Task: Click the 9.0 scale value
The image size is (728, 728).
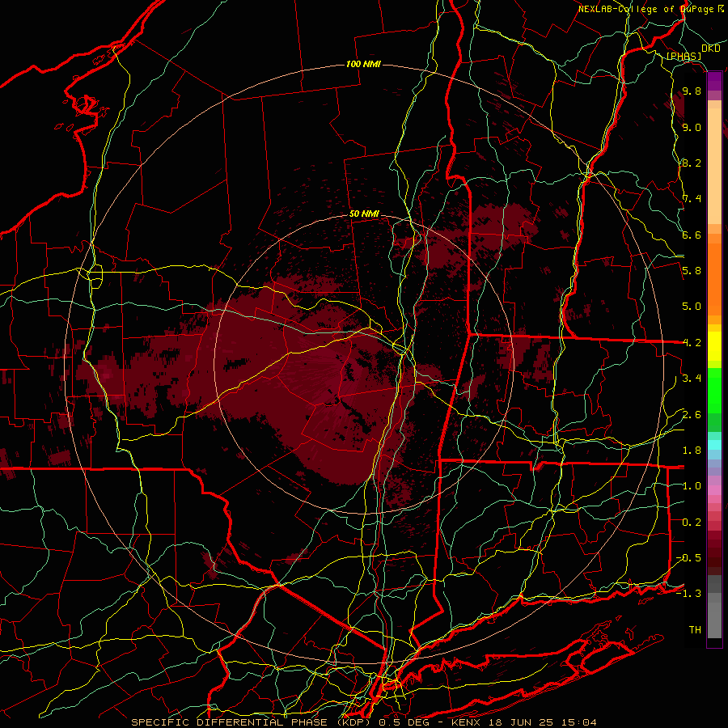Action: (692, 127)
